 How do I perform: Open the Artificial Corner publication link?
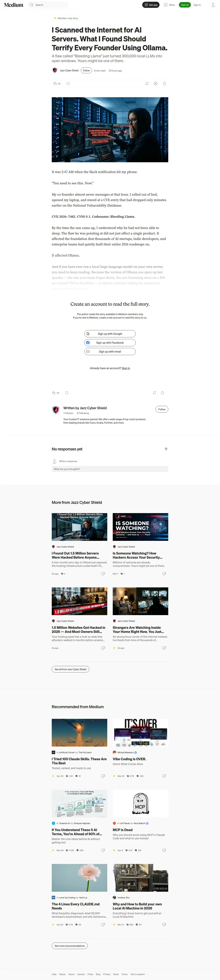point(67,752)
